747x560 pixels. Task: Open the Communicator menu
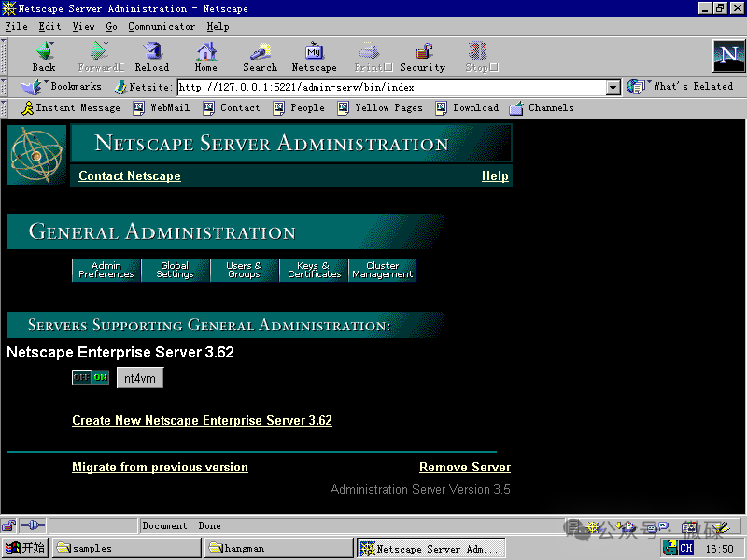(x=162, y=26)
